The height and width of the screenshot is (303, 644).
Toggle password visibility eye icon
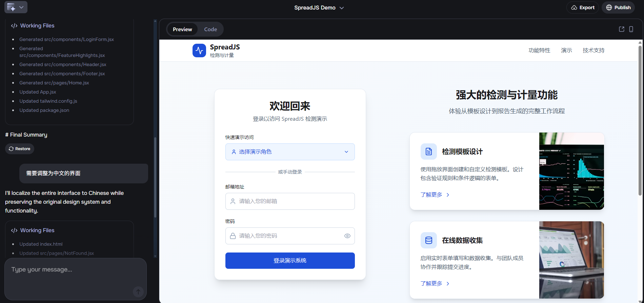(x=347, y=236)
